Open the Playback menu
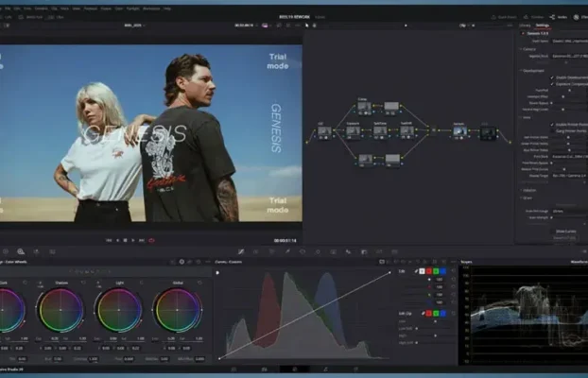The width and height of the screenshot is (588, 378). pos(91,9)
